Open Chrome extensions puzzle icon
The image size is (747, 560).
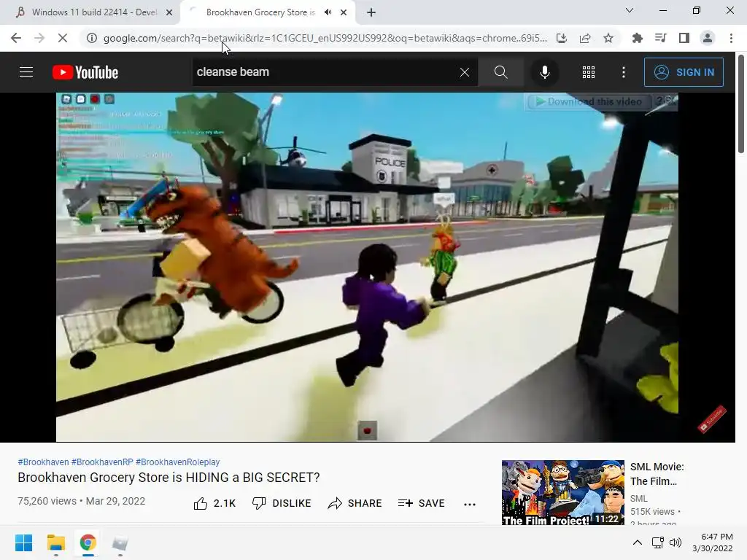tap(637, 38)
